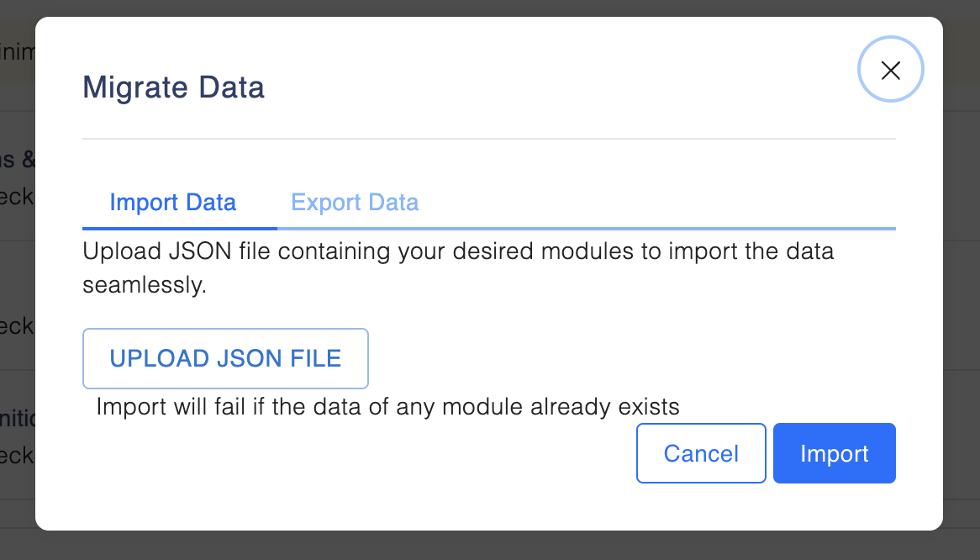Open the export options tab
Screen dimensions: 980x560
(355, 203)
